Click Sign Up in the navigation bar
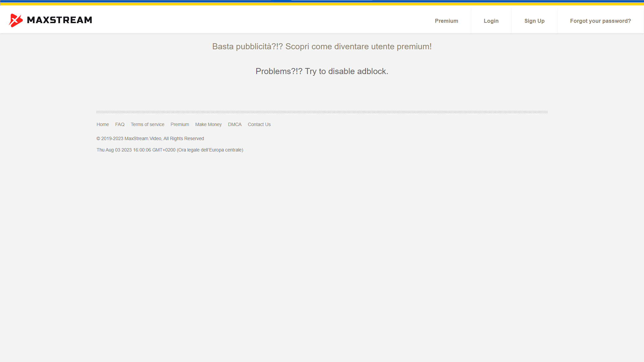644x362 pixels. pyautogui.click(x=534, y=20)
